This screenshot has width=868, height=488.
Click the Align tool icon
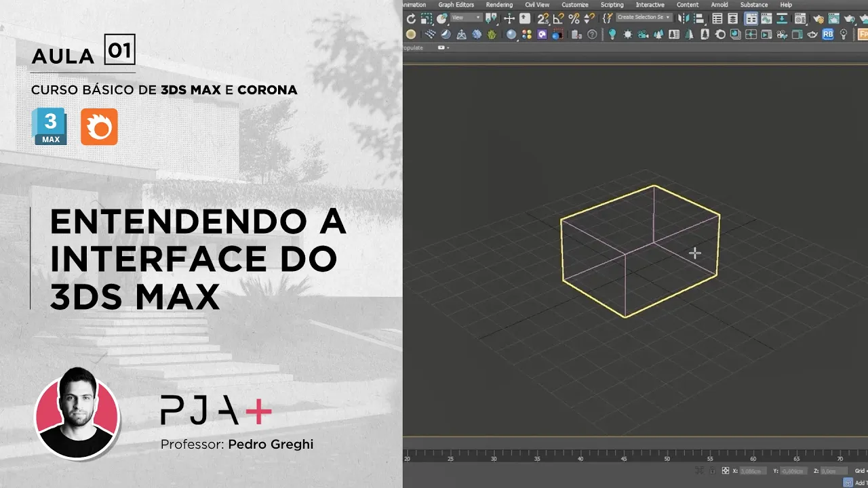click(699, 19)
